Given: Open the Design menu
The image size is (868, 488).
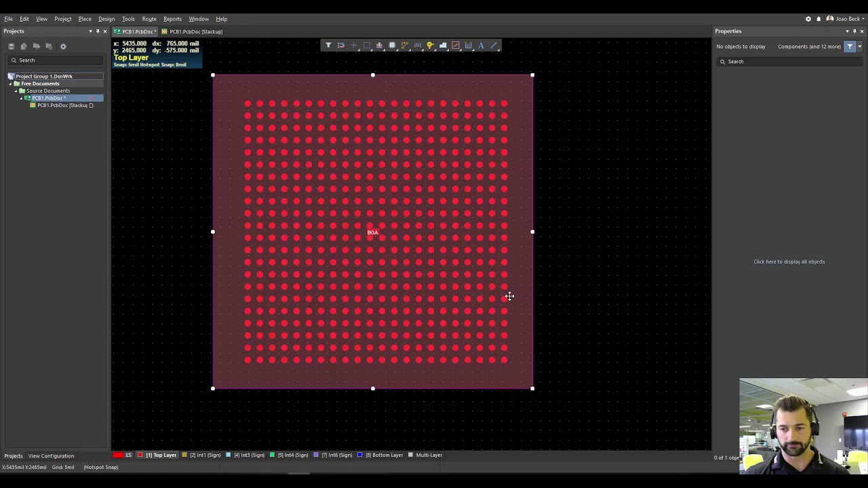Looking at the screenshot, I should coord(106,19).
